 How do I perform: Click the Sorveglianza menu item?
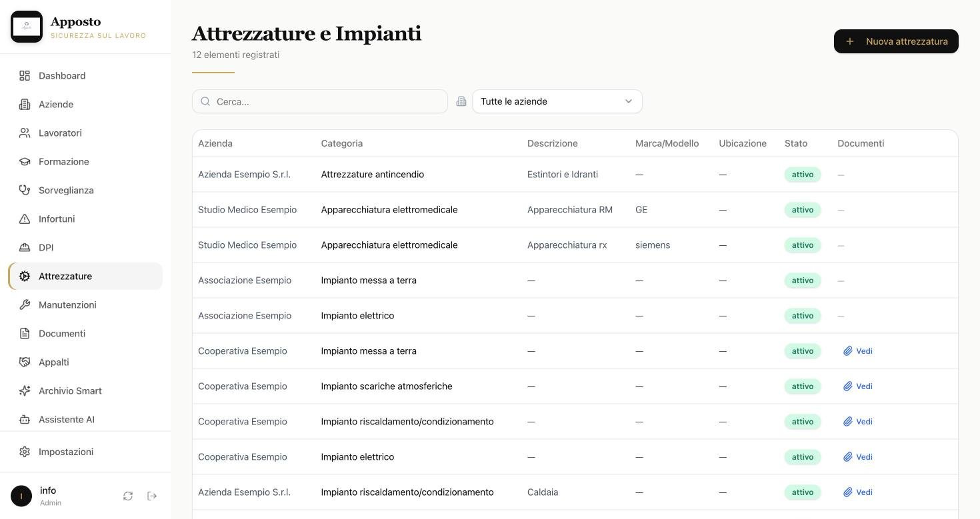[85, 191]
